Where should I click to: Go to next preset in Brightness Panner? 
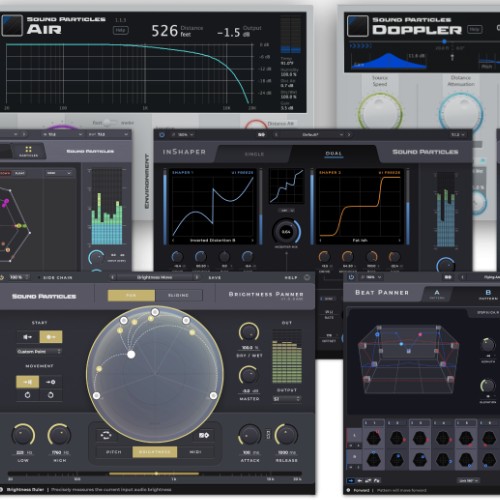coord(197,277)
